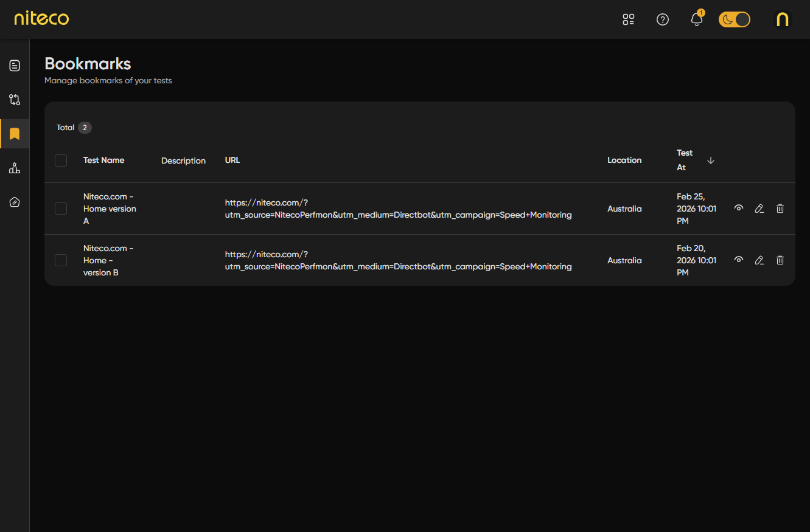Click 'Niteco.com - Home version A' name

click(110, 209)
